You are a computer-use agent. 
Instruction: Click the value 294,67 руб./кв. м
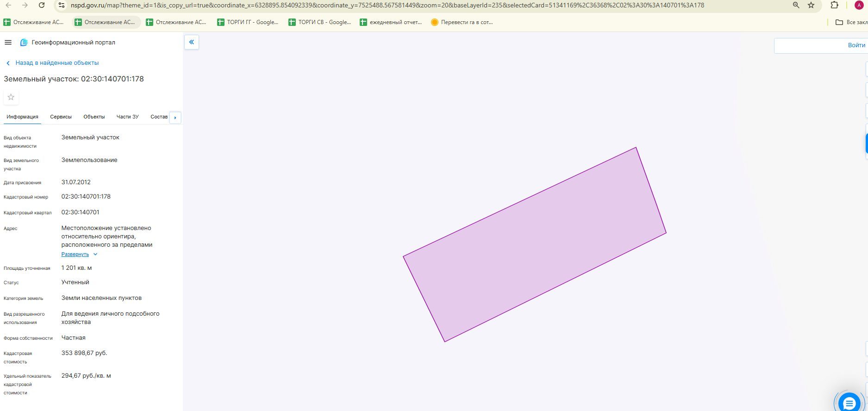coord(86,376)
